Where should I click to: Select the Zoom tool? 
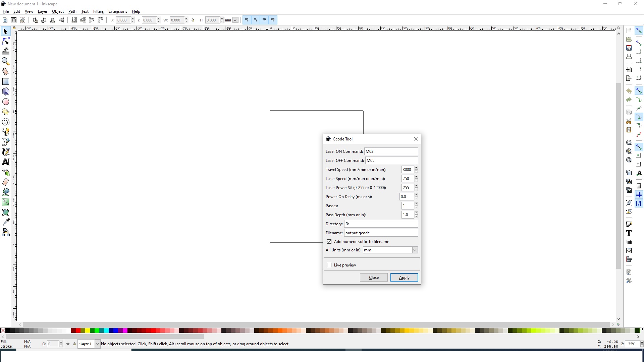pos(6,61)
